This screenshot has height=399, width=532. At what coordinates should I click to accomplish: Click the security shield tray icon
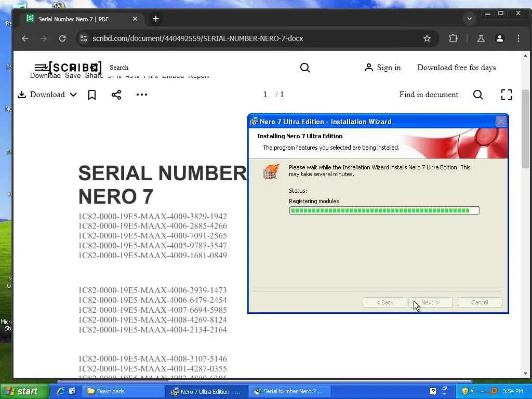click(465, 392)
